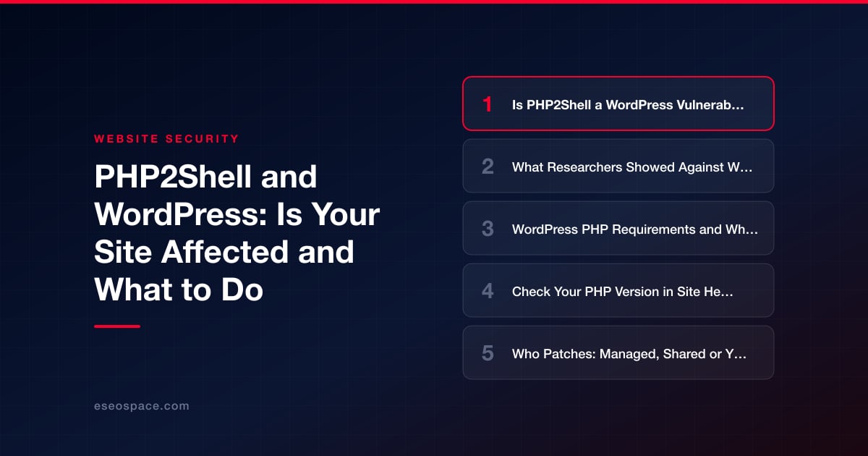
Task: Open item 2 'What Researchers Showed Against W…'
Action: 618,166
